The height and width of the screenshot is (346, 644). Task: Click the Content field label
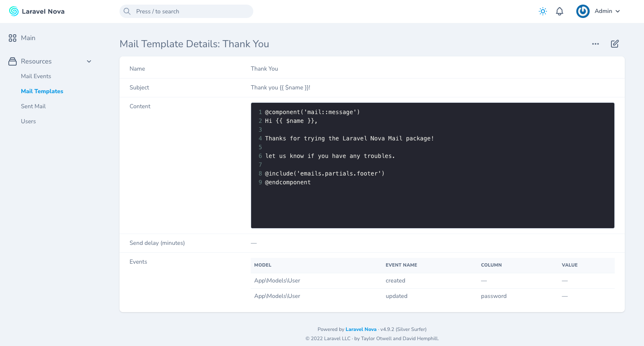[140, 106]
